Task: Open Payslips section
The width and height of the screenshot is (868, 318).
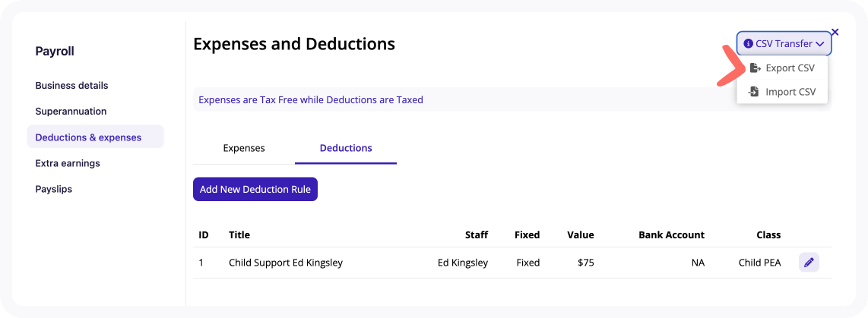Action: coord(54,189)
